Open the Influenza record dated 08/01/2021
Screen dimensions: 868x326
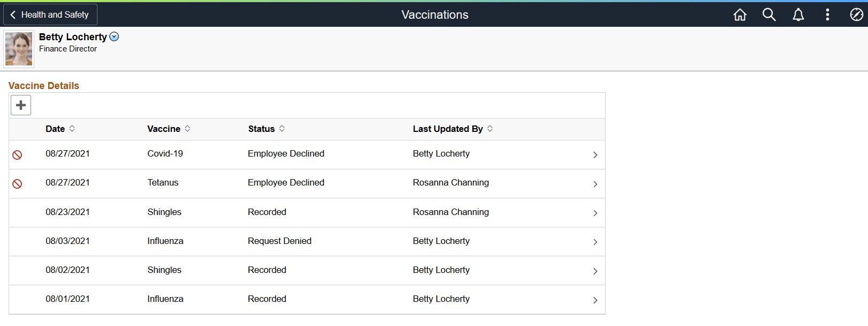595,299
